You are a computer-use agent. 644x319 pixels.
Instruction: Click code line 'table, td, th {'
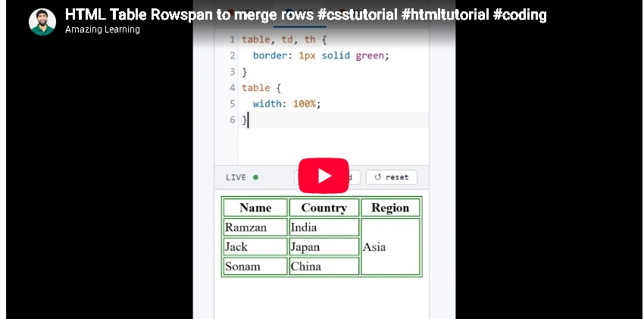tap(284, 39)
